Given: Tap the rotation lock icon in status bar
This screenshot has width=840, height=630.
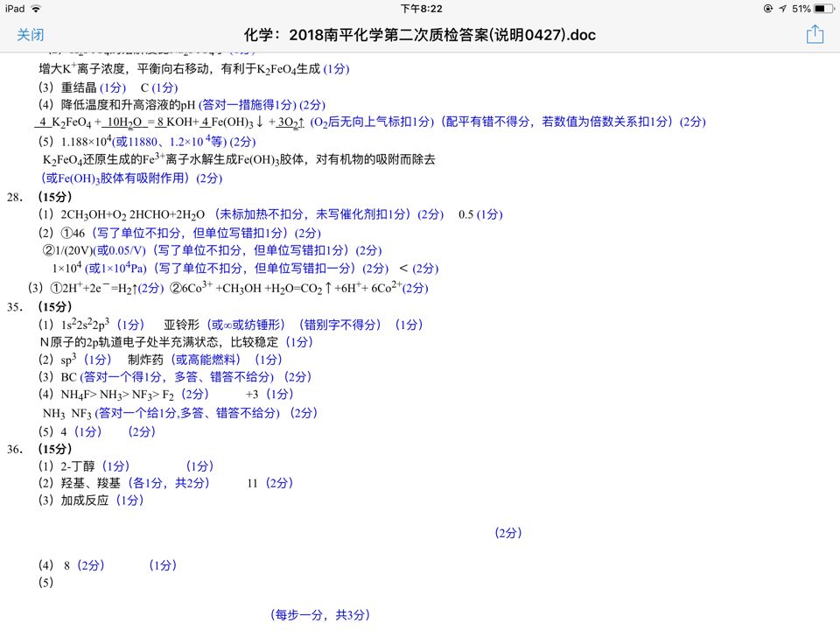Looking at the screenshot, I should pyautogui.click(x=768, y=9).
